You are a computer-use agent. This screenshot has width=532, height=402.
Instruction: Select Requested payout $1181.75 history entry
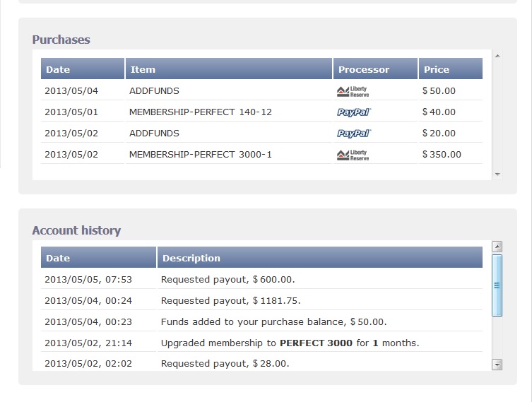pyautogui.click(x=230, y=300)
